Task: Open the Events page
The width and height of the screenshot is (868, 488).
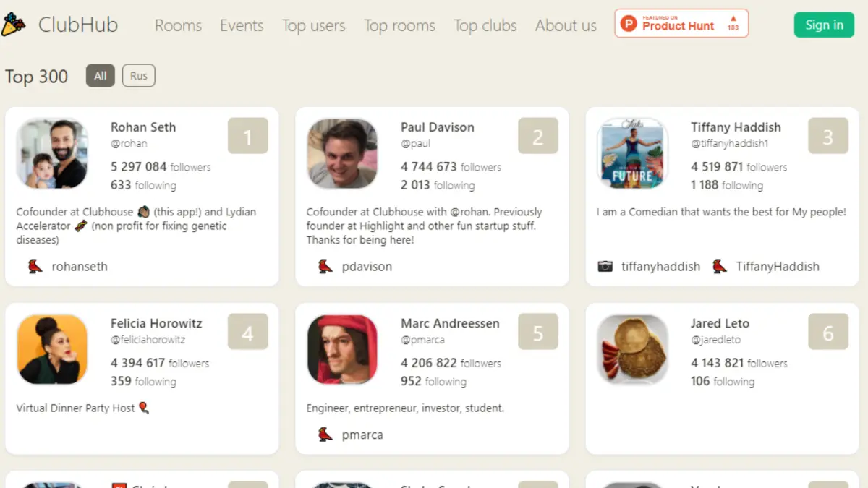Action: point(242,26)
